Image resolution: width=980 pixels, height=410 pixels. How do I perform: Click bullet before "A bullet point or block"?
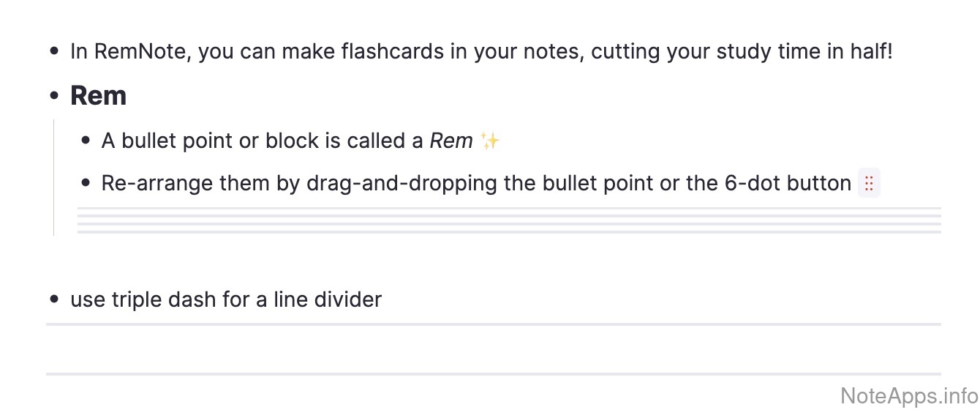point(86,141)
